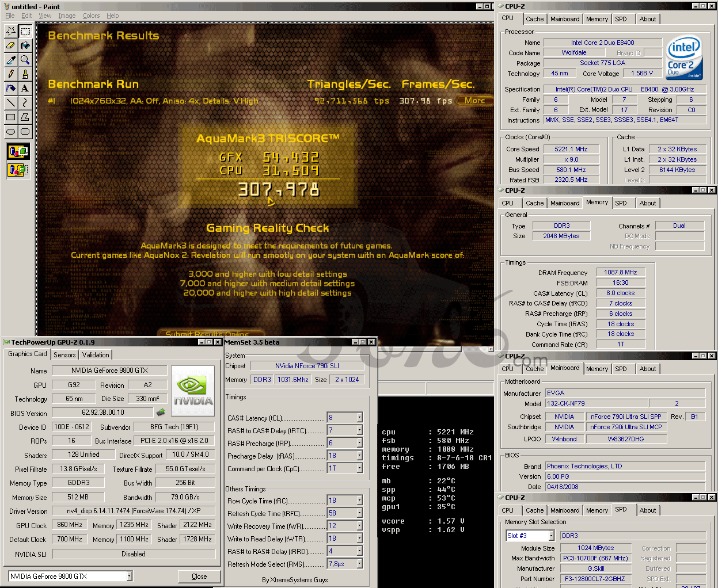Select the Rounded Rectangle tool
718x588 pixels.
pyautogui.click(x=25, y=132)
